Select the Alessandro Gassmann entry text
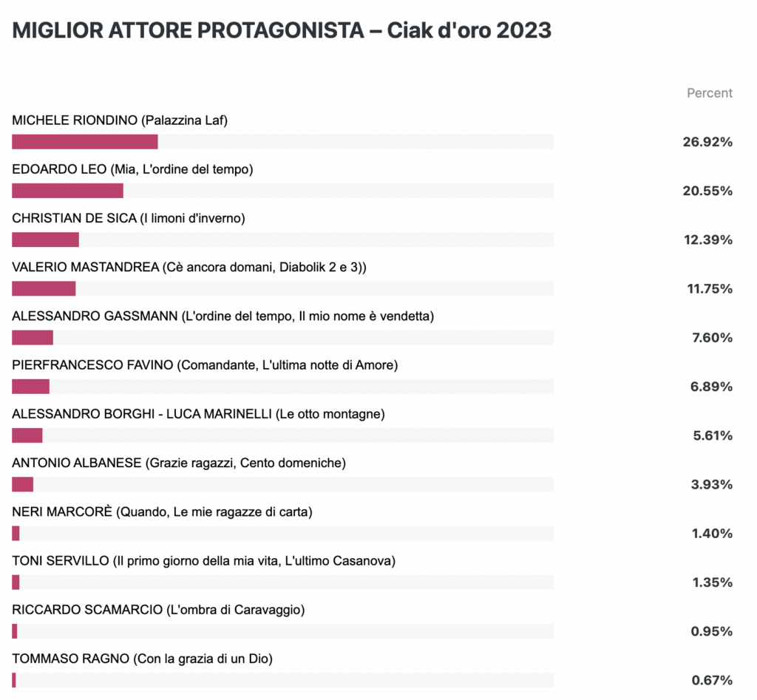 pos(223,316)
